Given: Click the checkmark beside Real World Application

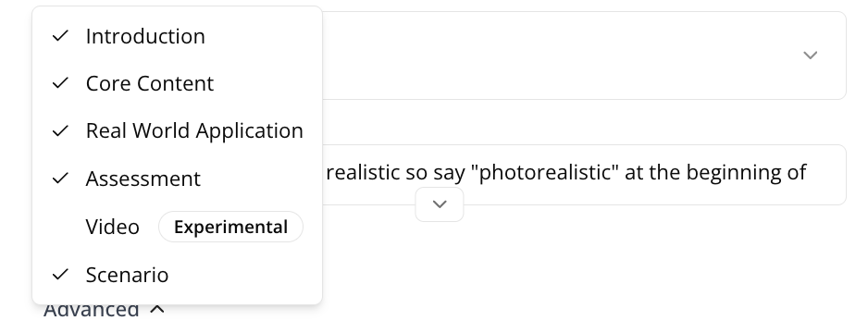Looking at the screenshot, I should click(60, 131).
